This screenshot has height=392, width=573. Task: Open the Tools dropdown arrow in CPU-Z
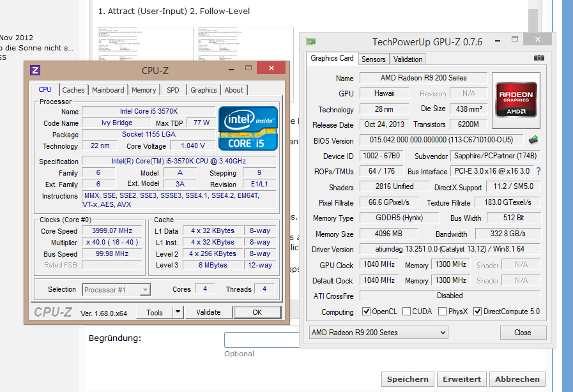pyautogui.click(x=178, y=312)
